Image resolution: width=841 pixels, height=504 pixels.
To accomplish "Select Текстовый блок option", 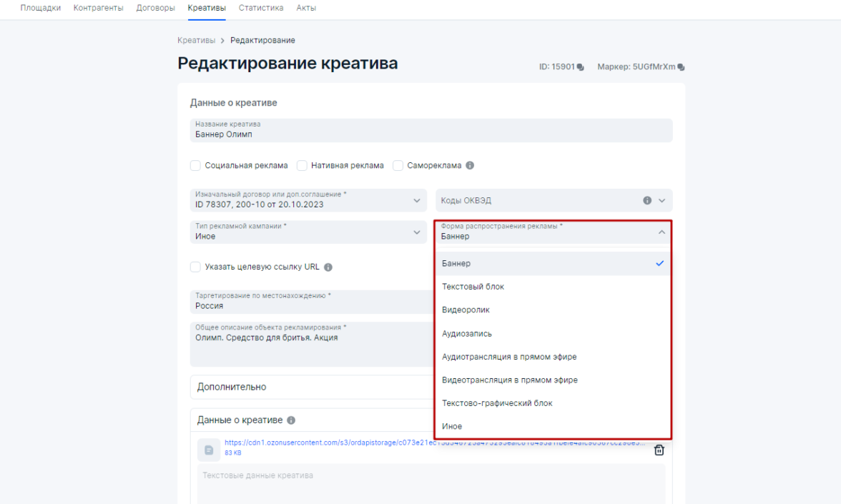I will [x=553, y=287].
